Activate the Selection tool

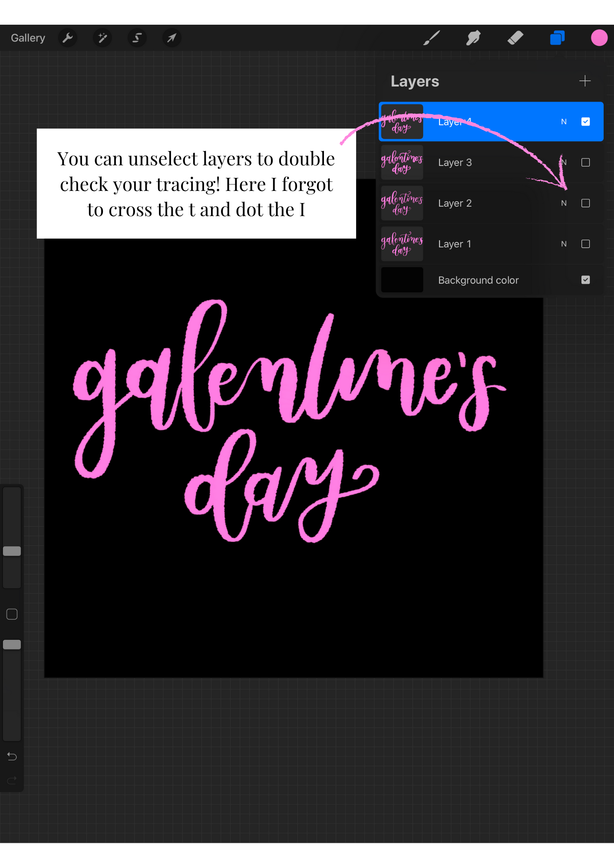137,38
